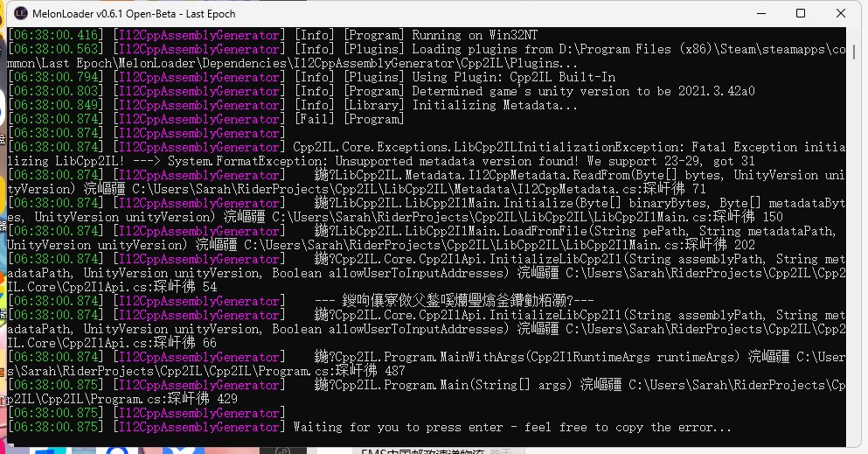
Task: Select the timestamp 06:38:00.794
Action: click(x=56, y=77)
